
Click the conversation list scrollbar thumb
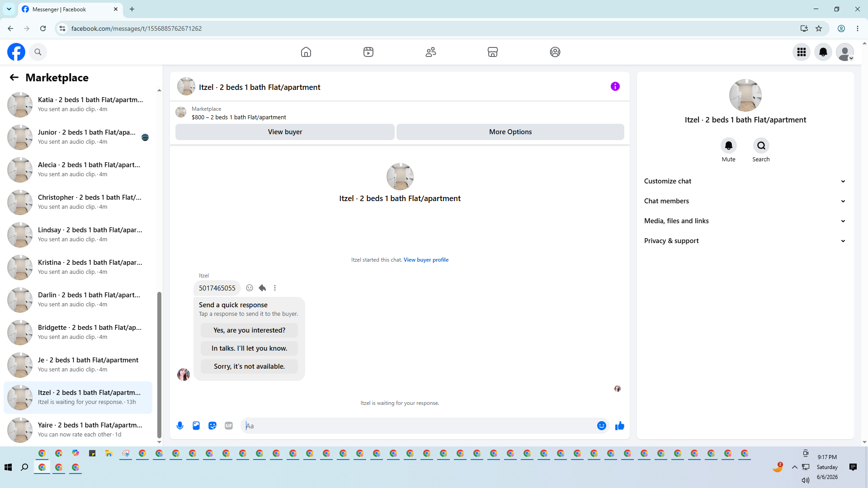point(159,365)
